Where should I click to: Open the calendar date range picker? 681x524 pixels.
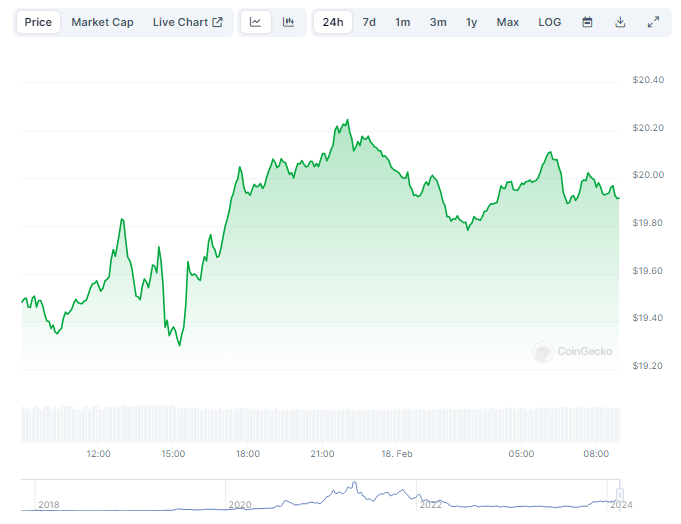(587, 22)
